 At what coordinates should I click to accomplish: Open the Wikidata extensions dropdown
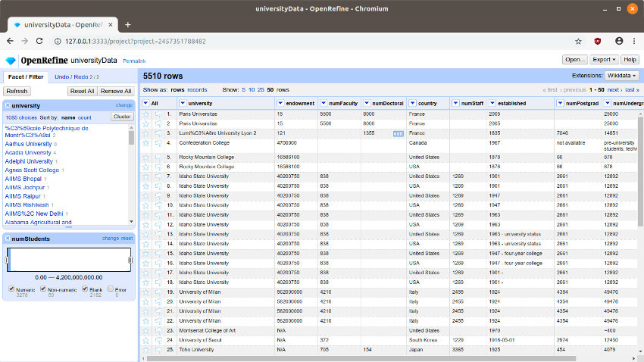click(x=621, y=76)
